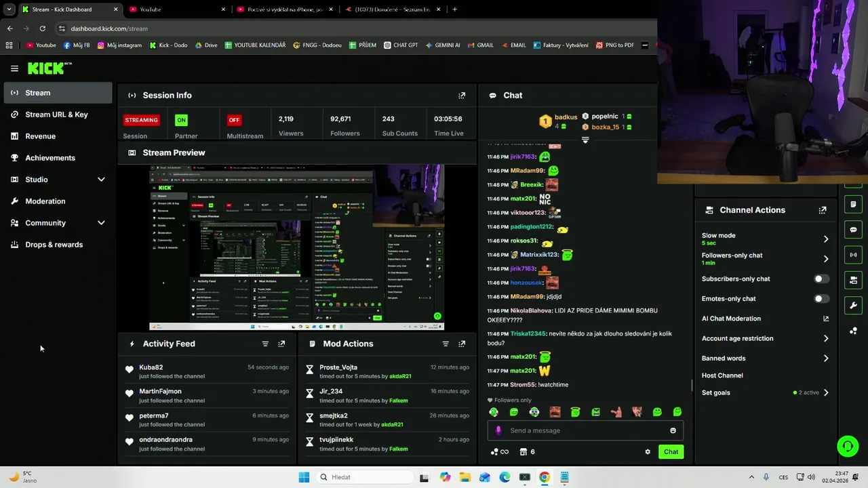Open external AI Chat Moderation link icon

click(x=826, y=319)
